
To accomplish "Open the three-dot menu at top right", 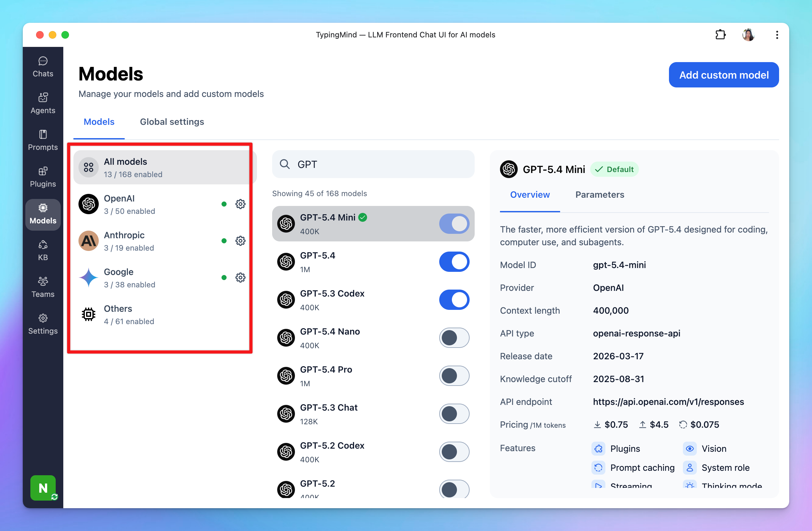I will 777,35.
